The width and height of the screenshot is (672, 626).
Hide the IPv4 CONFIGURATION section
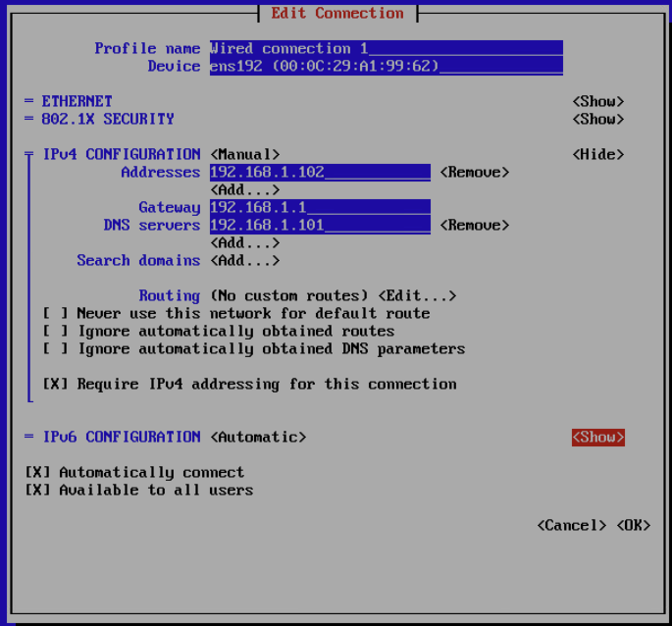[x=598, y=154]
